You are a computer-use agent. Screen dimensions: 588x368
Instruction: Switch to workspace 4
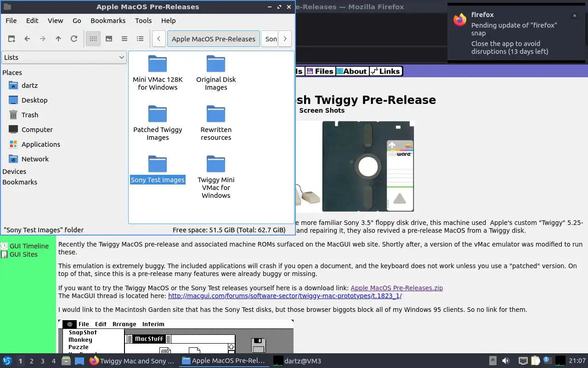coord(53,361)
